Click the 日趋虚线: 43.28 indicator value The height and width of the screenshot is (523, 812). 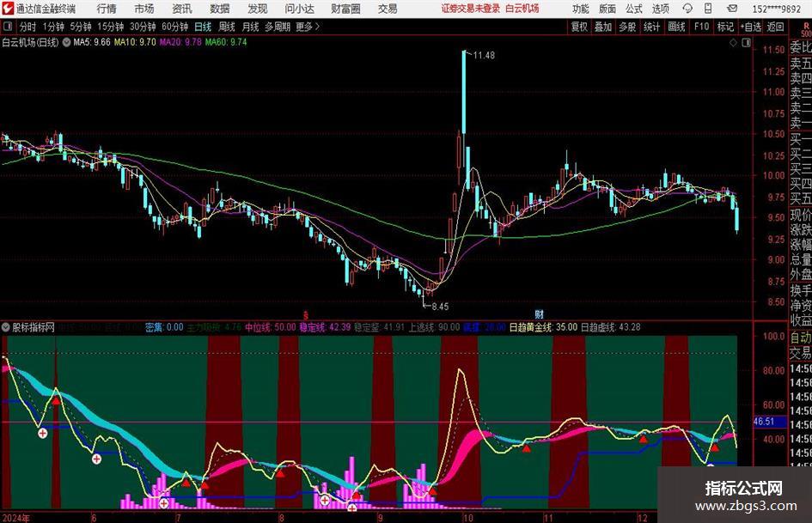coord(611,327)
